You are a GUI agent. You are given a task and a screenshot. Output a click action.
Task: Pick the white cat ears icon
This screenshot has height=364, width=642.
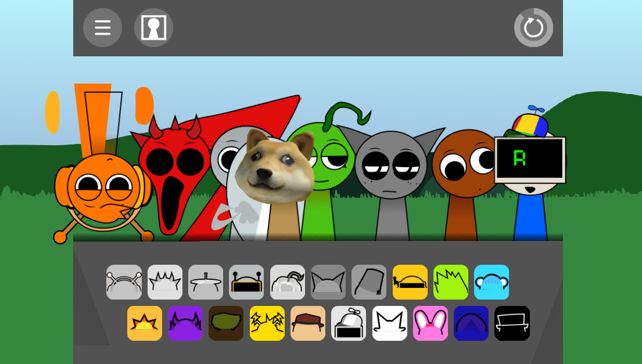click(x=389, y=323)
